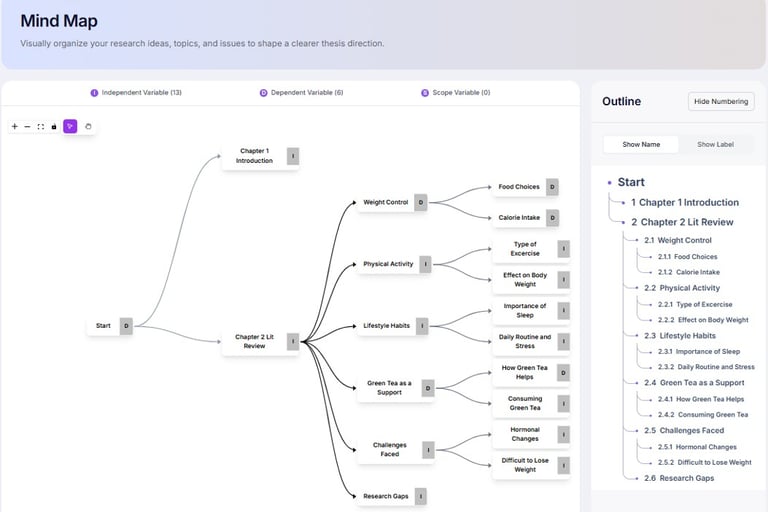Viewport: 768px width, 512px height.
Task: Click the Dependent Variable legend icon
Action: (x=264, y=93)
